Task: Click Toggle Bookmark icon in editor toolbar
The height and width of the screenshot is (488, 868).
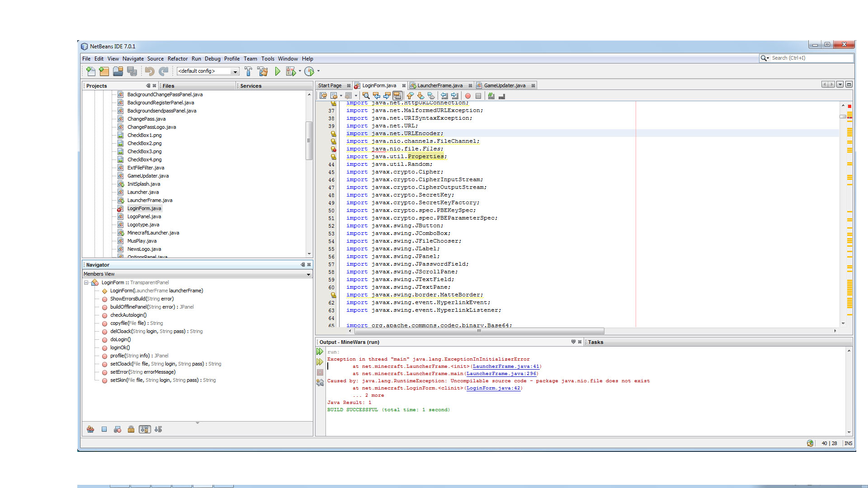Action: (x=431, y=96)
